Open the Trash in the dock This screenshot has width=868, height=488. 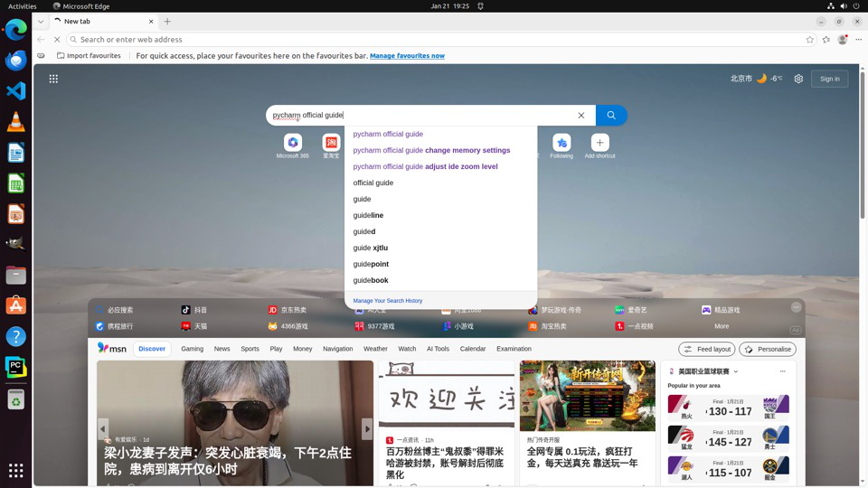[x=15, y=399]
